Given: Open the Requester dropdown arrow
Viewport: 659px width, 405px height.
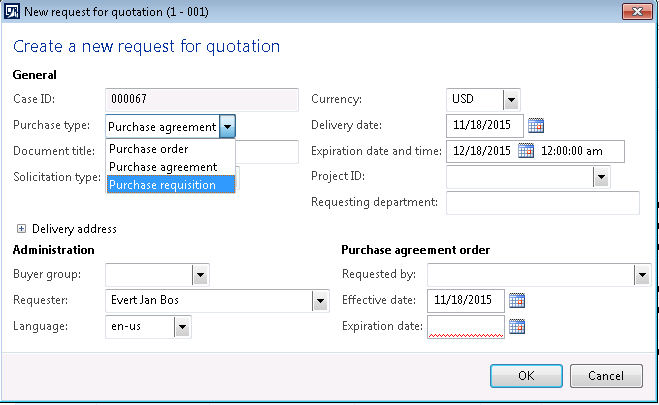Looking at the screenshot, I should click(320, 300).
